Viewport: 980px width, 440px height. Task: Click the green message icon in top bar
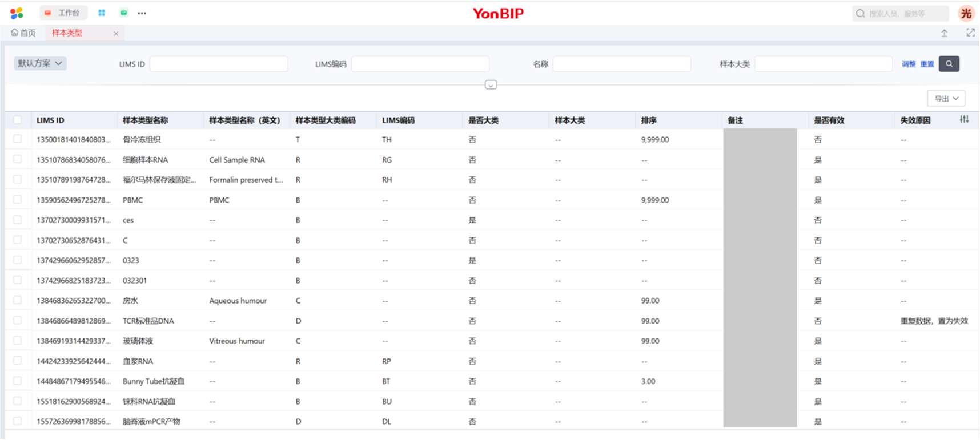123,13
